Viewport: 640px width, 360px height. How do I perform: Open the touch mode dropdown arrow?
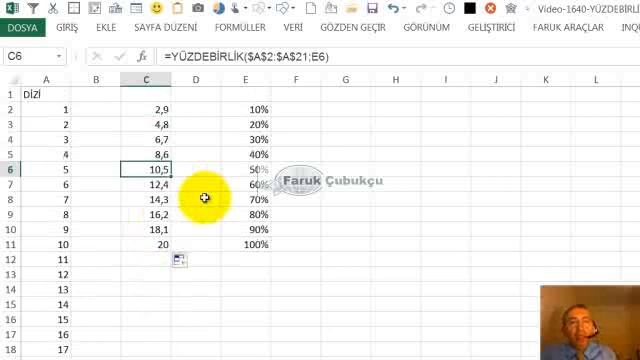pos(245,8)
